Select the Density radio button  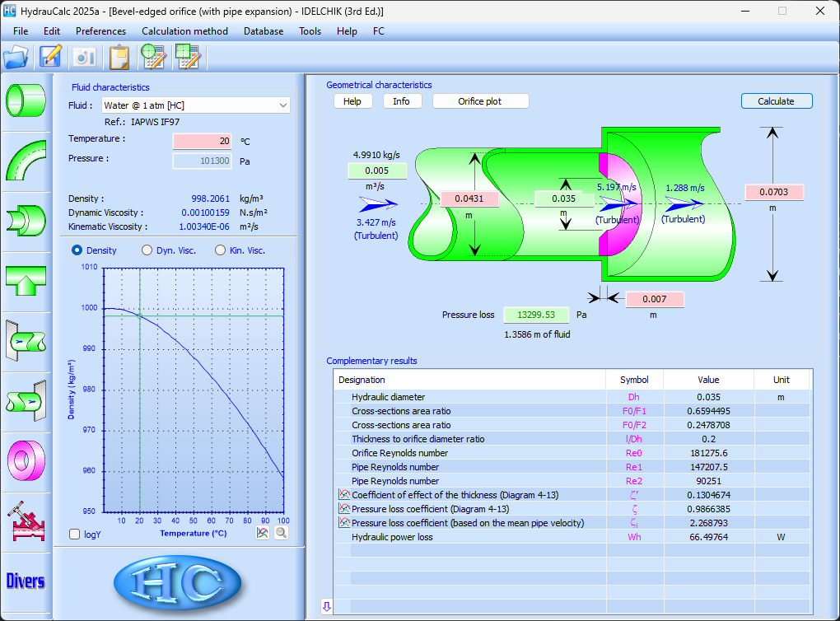coord(77,250)
